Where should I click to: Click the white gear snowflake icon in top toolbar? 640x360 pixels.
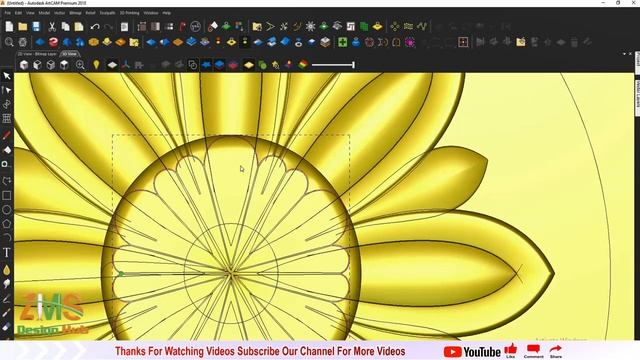311,27
